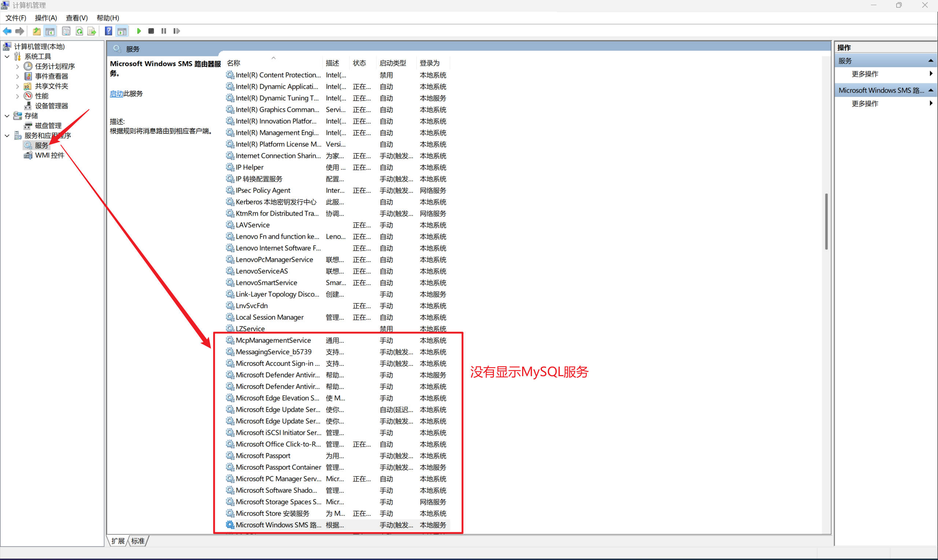Click the Refresh toolbar icon

point(79,31)
